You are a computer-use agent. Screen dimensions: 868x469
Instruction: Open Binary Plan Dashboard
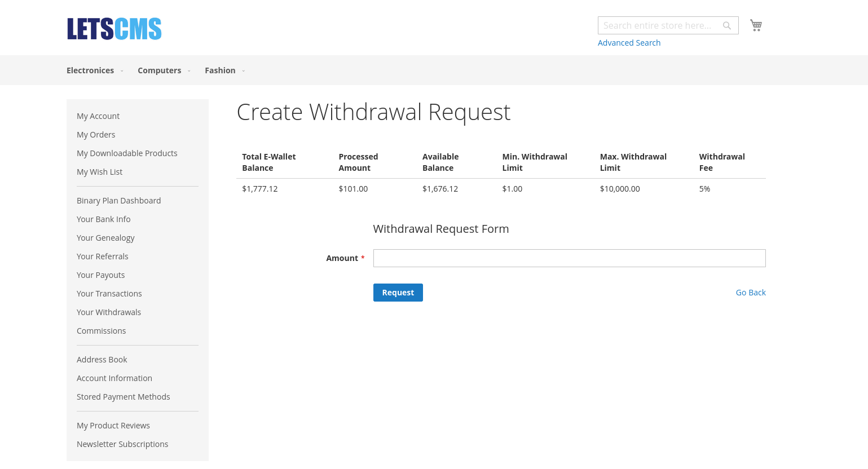coord(118,201)
